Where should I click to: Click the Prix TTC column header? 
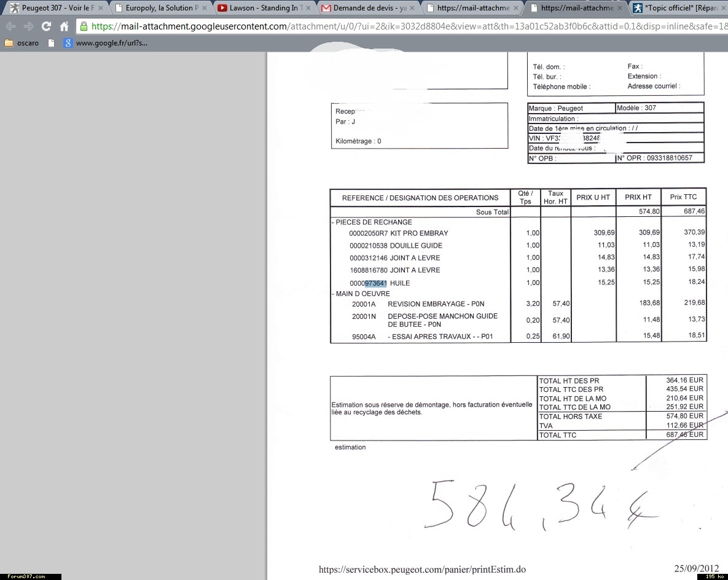click(x=683, y=197)
